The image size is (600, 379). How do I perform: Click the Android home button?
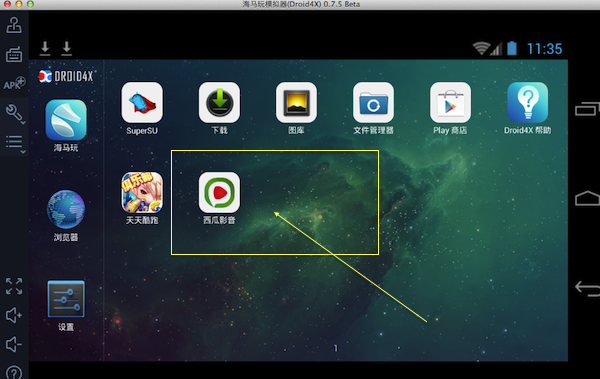[x=587, y=199]
